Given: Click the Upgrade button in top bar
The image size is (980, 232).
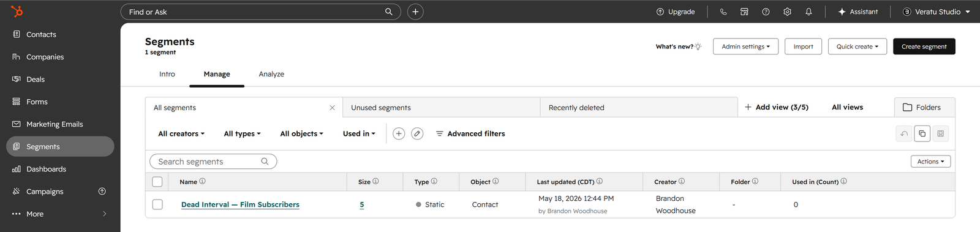Looking at the screenshot, I should click(676, 12).
